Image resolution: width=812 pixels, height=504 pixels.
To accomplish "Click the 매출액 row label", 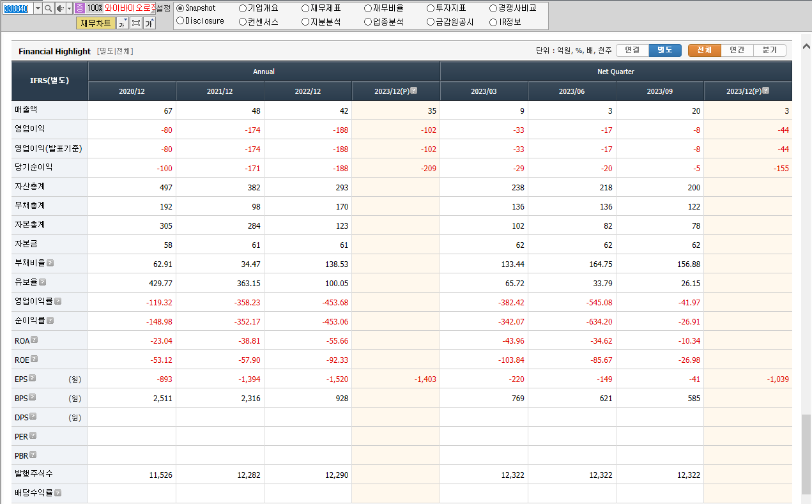I will coord(27,110).
